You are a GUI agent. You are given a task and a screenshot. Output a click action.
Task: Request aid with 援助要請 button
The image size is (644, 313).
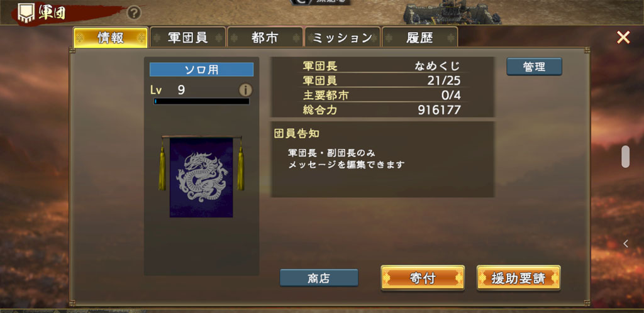519,278
